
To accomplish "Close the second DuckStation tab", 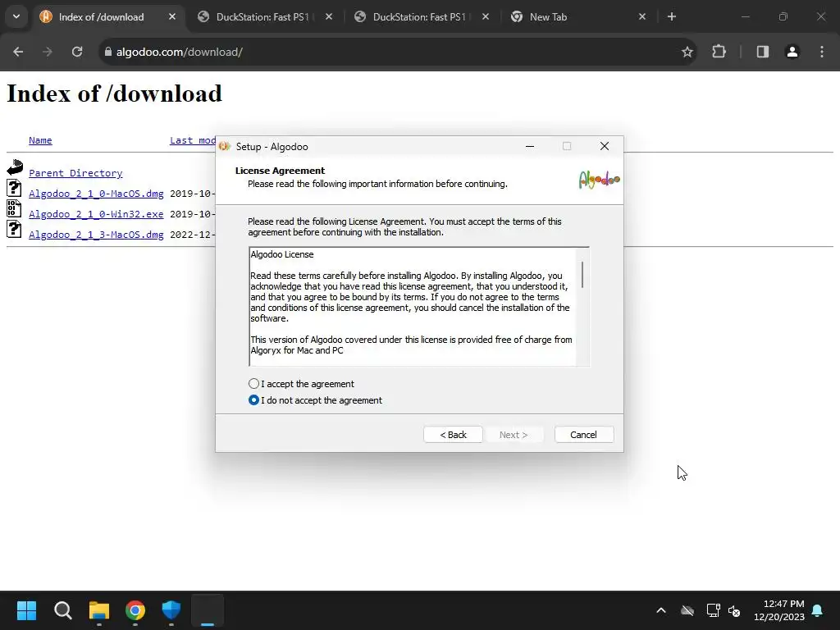I will pyautogui.click(x=486, y=16).
